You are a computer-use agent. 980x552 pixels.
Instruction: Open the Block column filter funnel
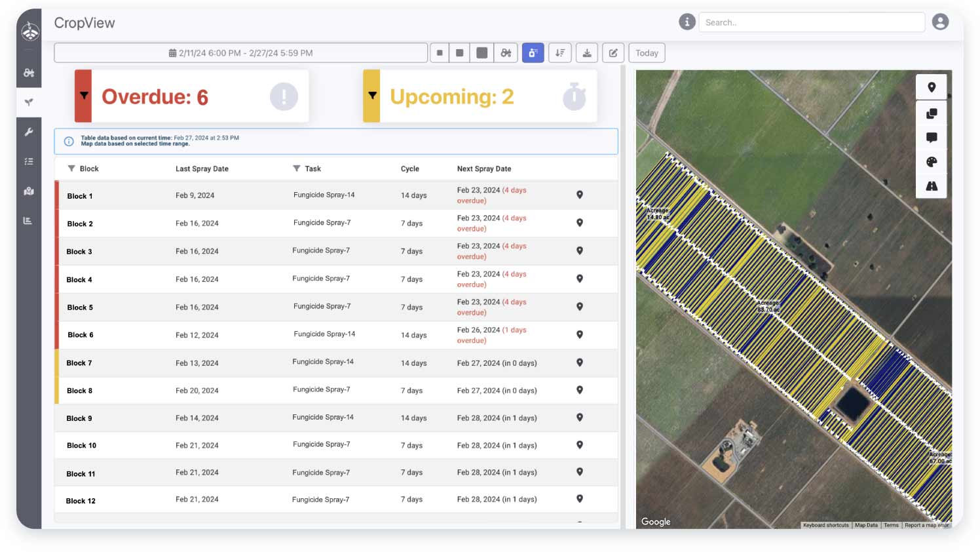(x=71, y=168)
